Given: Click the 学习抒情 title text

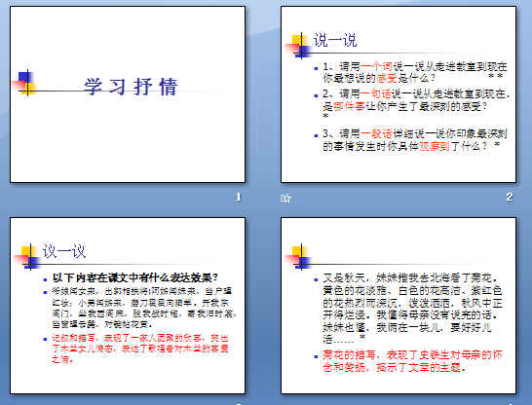Looking at the screenshot, I should [x=131, y=87].
